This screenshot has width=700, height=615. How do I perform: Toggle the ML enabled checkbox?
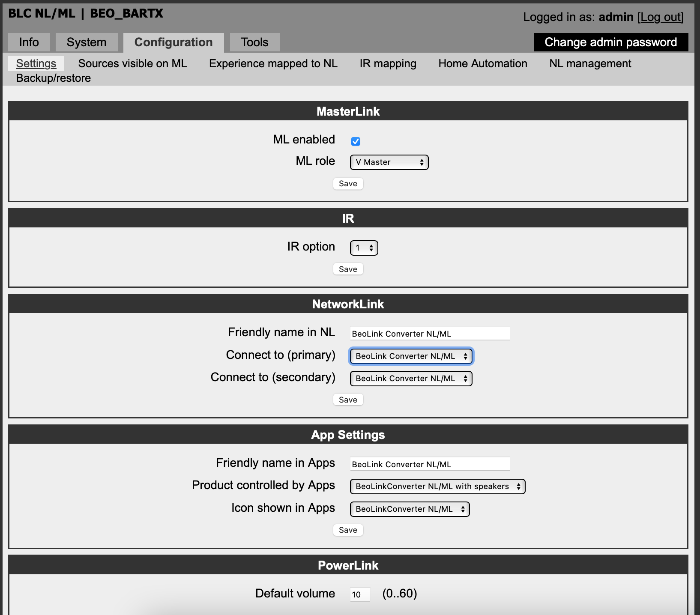(x=356, y=141)
